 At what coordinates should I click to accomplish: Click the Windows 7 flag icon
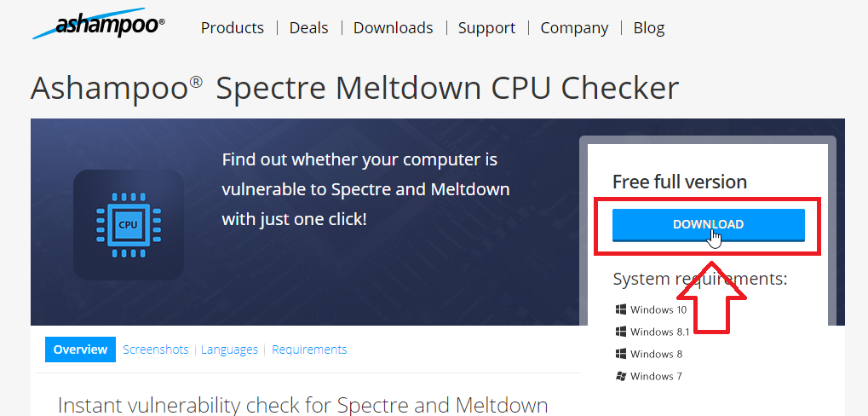pos(621,376)
